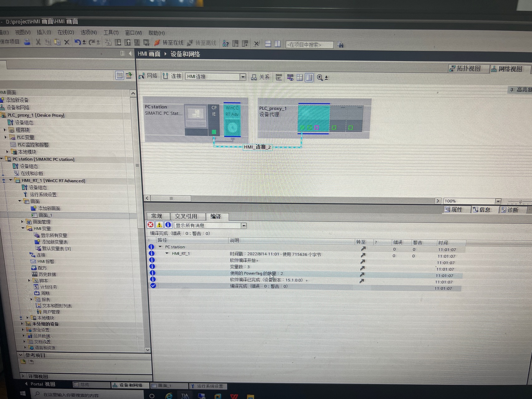
Task: Open the 显示所有消息 message filter dropdown
Action: point(244,226)
